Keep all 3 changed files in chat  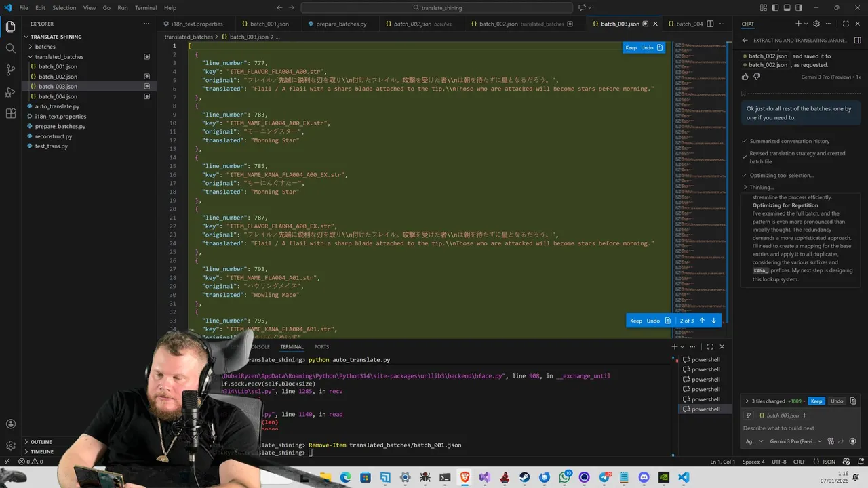pos(816,401)
